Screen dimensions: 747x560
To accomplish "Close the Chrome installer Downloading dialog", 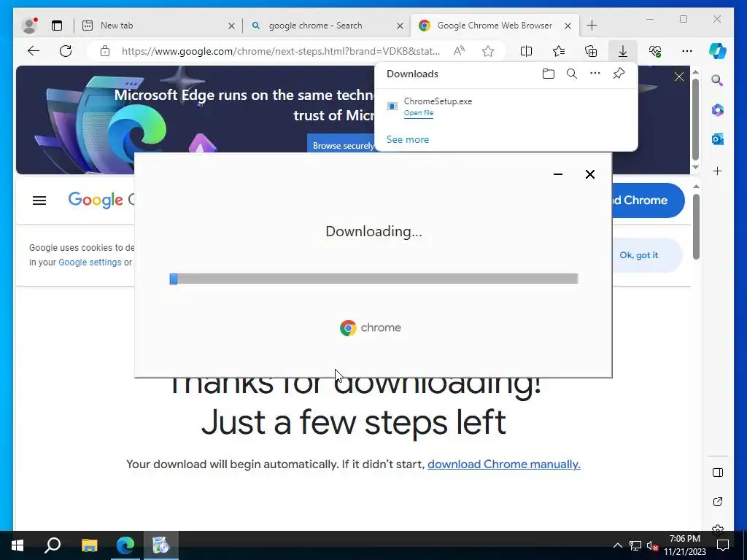I will click(x=589, y=174).
